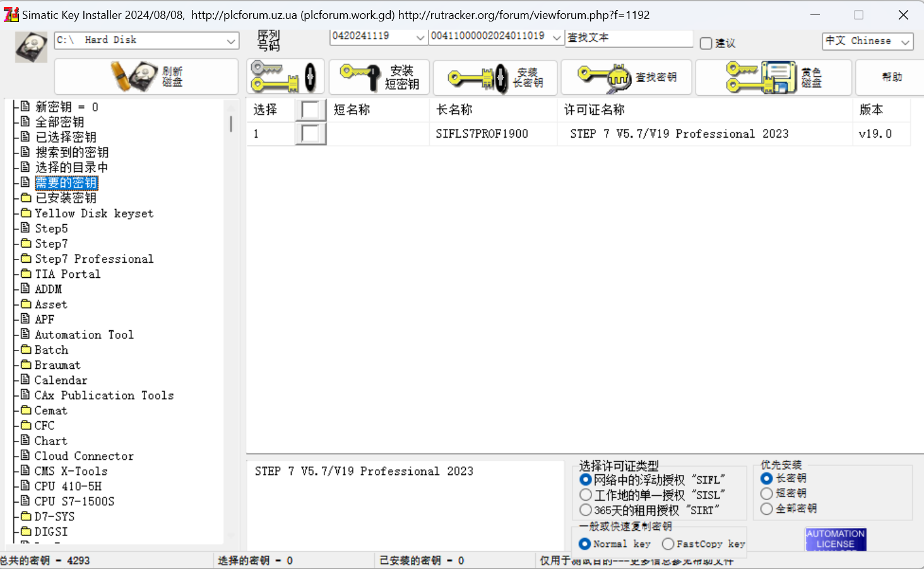Select 新密钥 = 0 tree item
Screen dimensions: 924x569
(66, 107)
